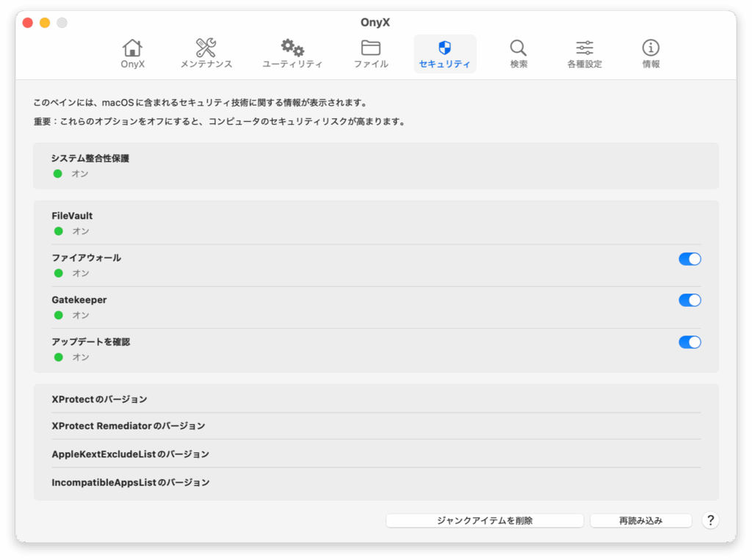Click the yellow minimize window button
Screen dimensions: 752x560
[45, 23]
